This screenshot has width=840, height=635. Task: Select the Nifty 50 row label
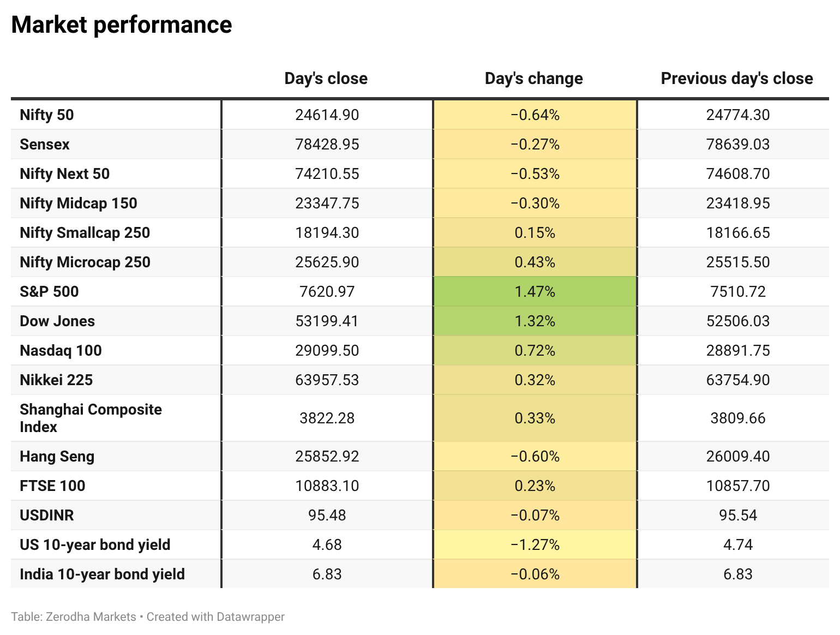pyautogui.click(x=47, y=115)
